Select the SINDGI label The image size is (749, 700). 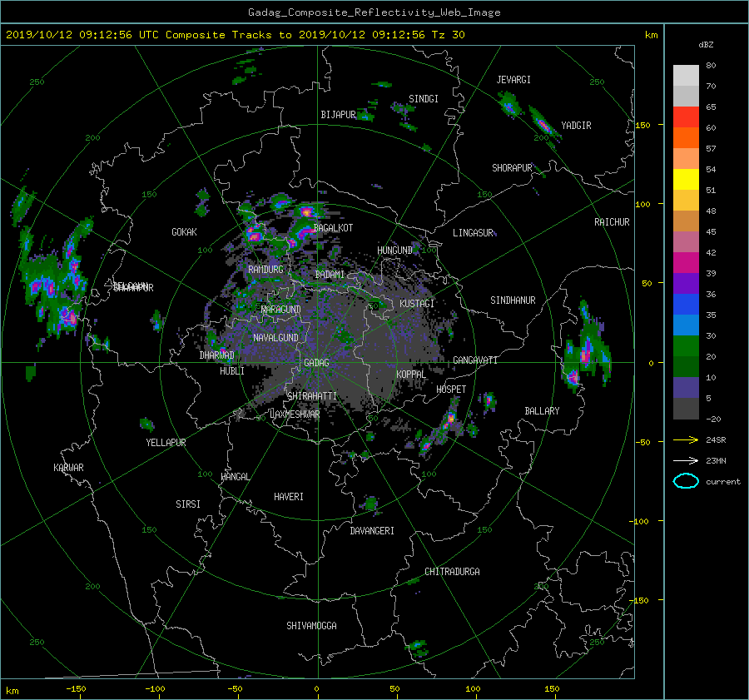424,99
